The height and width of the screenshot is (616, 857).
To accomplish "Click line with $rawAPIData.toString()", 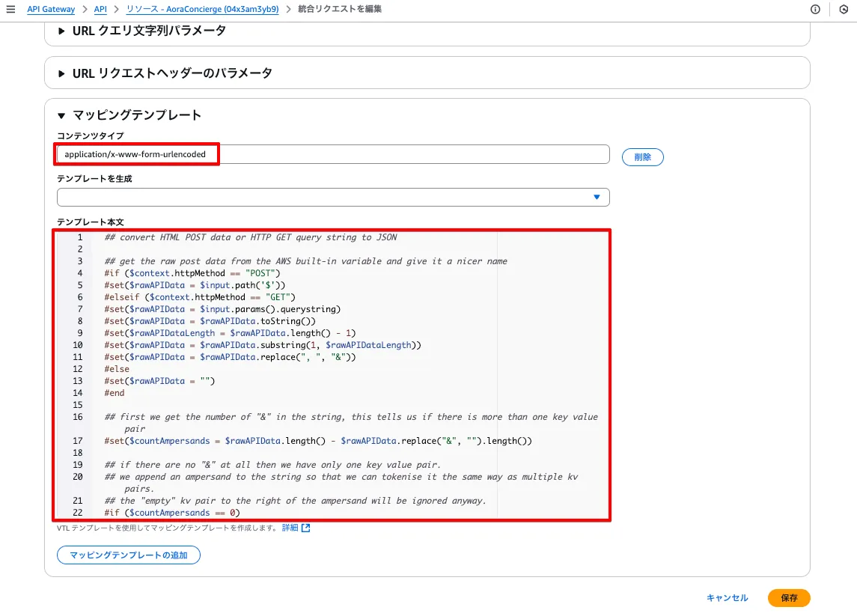I will pos(210,321).
